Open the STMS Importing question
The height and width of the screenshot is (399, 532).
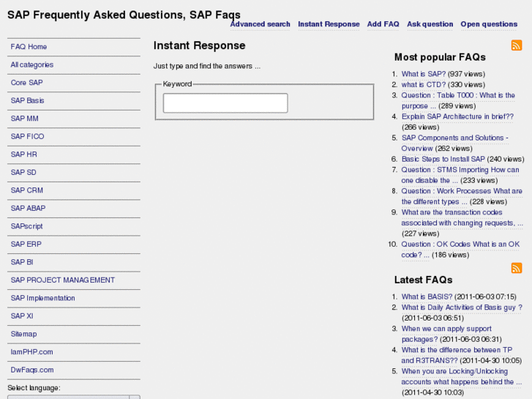[460, 175]
